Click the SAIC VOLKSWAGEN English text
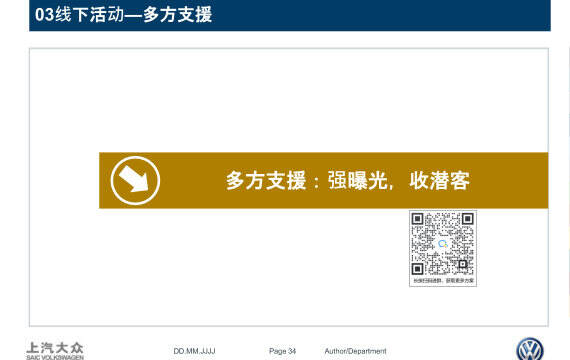The image size is (570, 360). (x=55, y=357)
